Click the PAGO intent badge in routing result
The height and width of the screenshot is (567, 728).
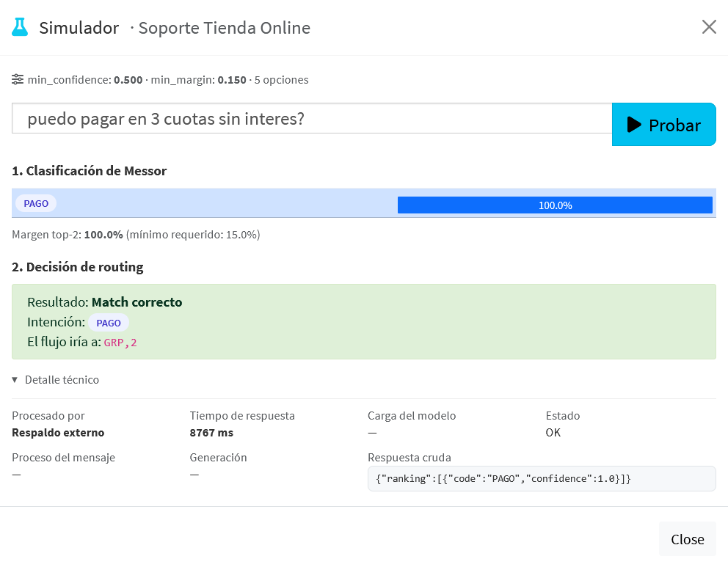pos(109,323)
